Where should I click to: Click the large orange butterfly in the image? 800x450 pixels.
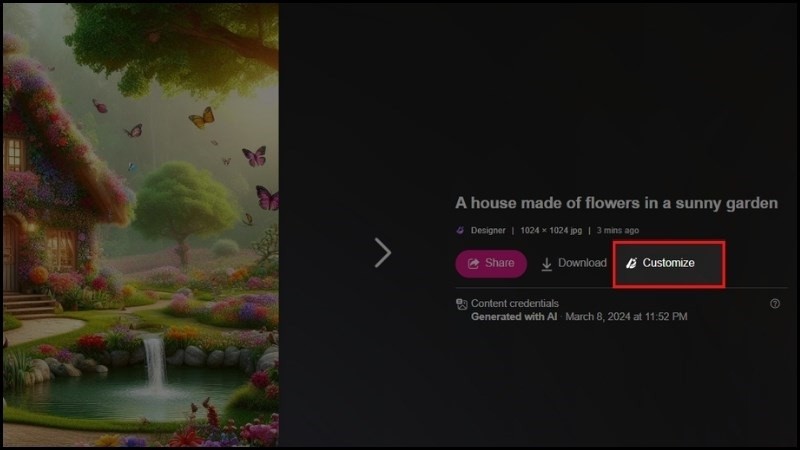[202, 118]
